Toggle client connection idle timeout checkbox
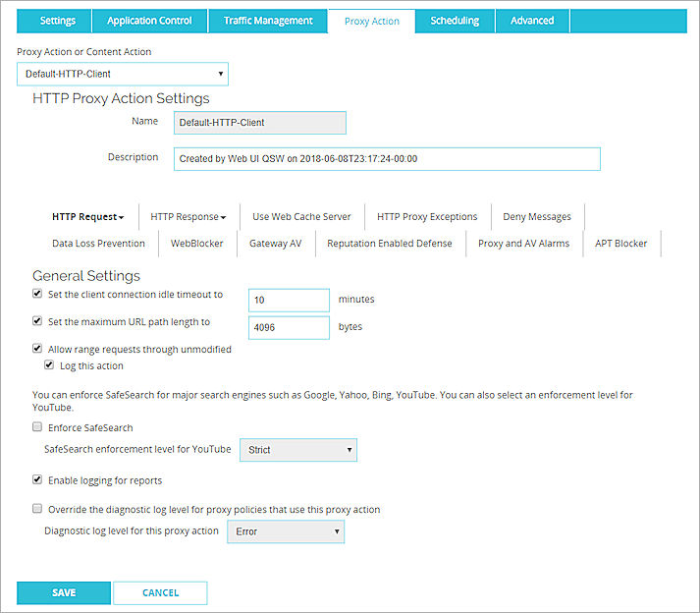Image resolution: width=700 pixels, height=613 pixels. click(37, 294)
